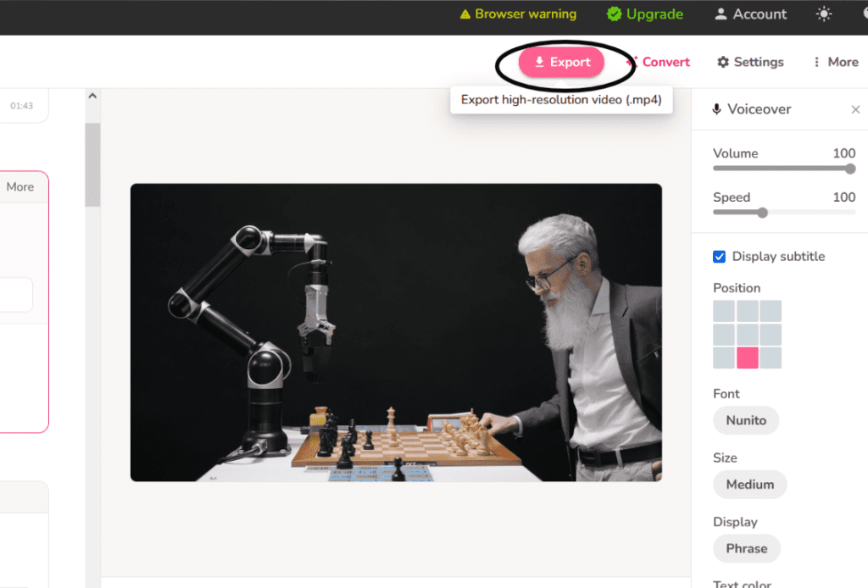Viewport: 868px width, 588px height.
Task: Click the Upgrade badge link
Action: 646,14
